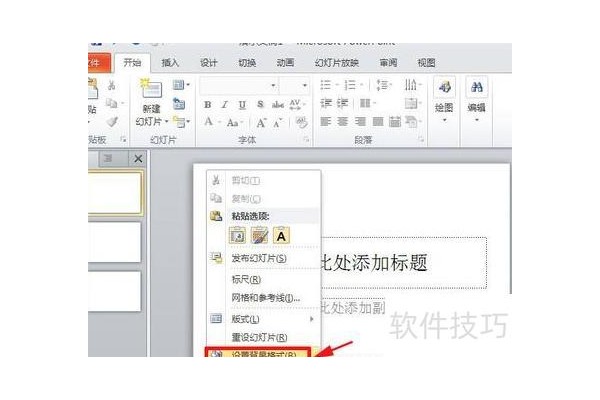Switch to the 视图 ribbon tab
The width and height of the screenshot is (600, 400).
pos(426,62)
